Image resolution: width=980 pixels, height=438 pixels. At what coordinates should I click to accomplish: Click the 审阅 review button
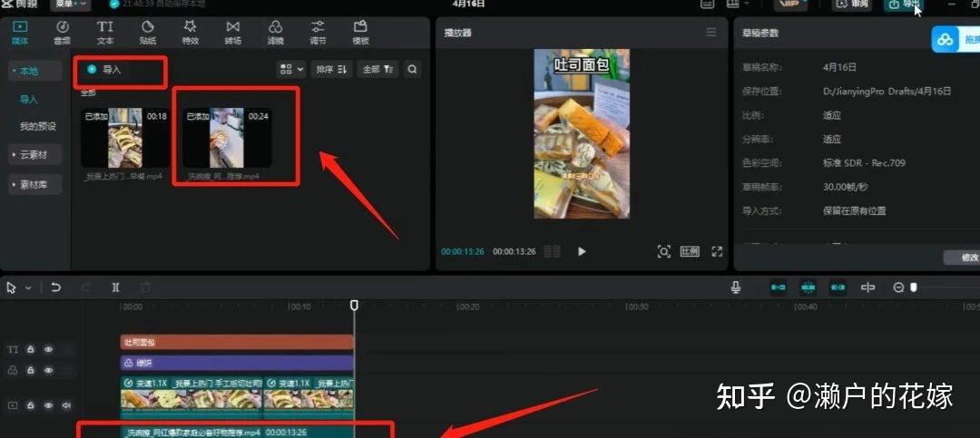[x=852, y=5]
